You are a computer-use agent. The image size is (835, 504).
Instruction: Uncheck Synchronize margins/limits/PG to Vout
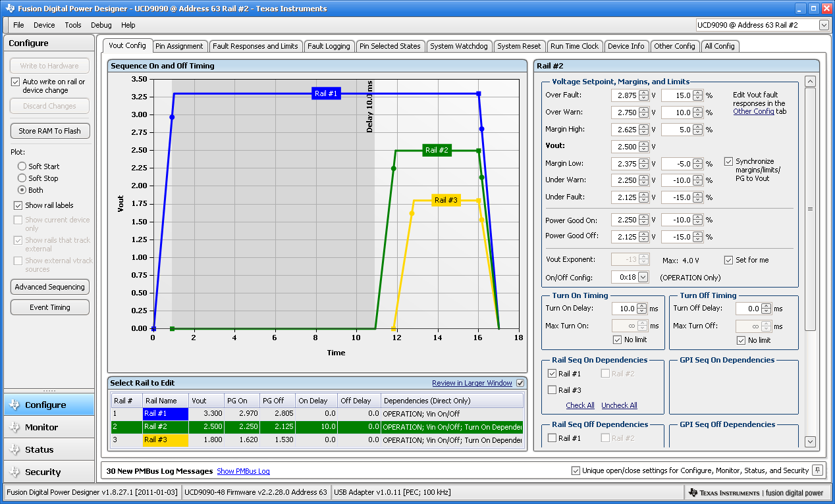click(x=729, y=161)
